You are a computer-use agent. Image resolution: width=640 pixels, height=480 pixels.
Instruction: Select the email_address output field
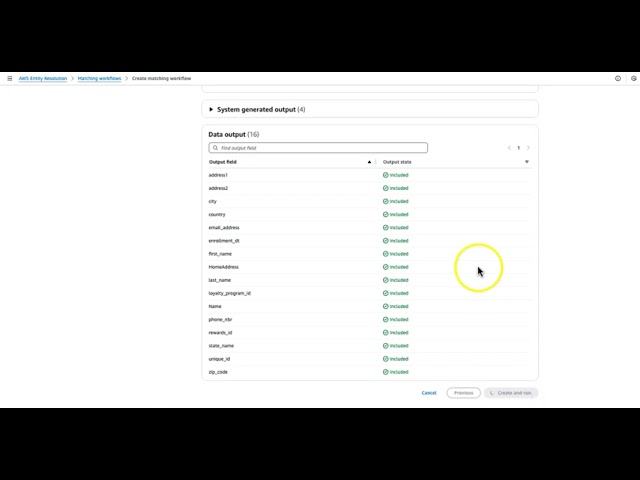click(224, 227)
